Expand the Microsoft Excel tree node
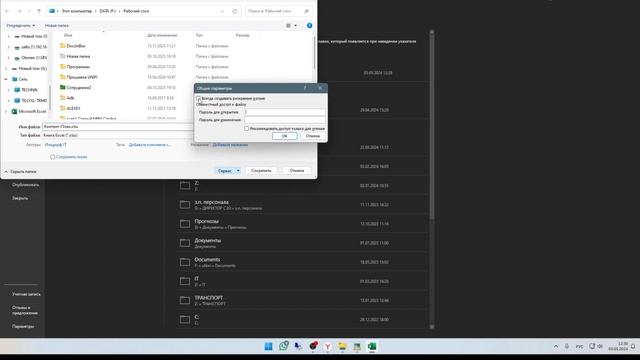Viewport: 640px width, 360px height. 6,111
